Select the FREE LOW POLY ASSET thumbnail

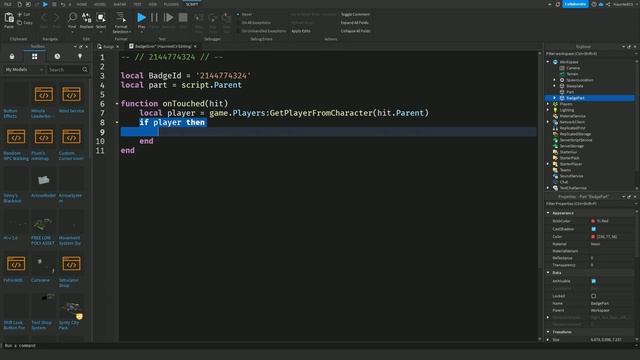click(43, 222)
